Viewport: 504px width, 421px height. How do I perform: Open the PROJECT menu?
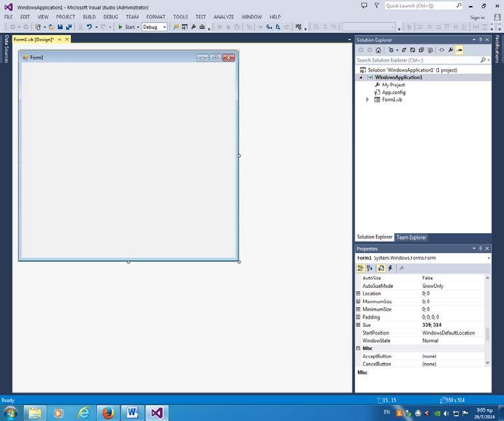(x=66, y=16)
